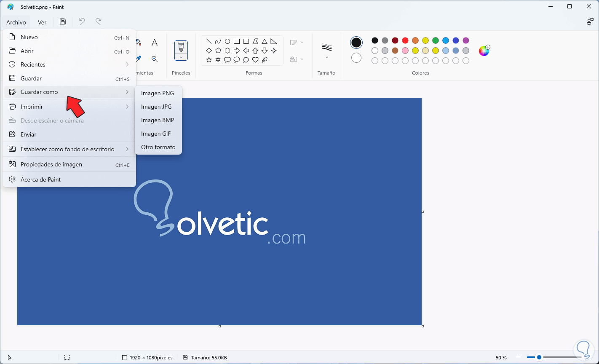This screenshot has width=599, height=364.
Task: Choose Otro formato in the submenu
Action: (x=158, y=147)
